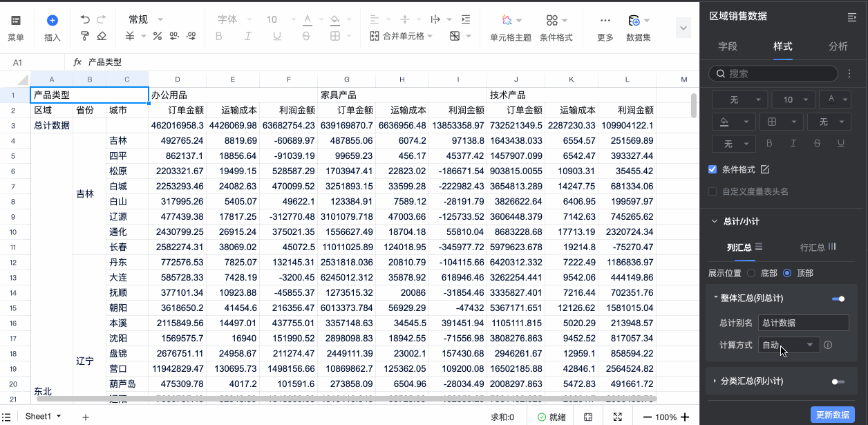Click the eraser clear-format icon
The image size is (868, 425).
tap(102, 36)
